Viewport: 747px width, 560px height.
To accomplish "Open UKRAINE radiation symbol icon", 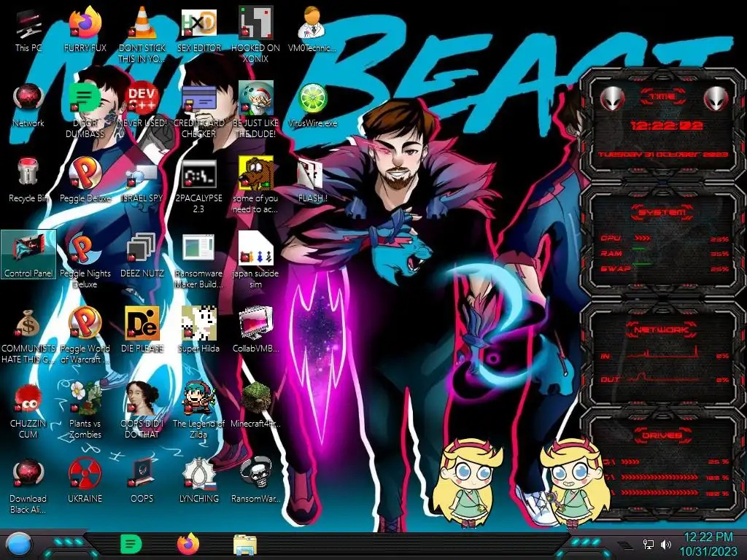I will [x=85, y=481].
